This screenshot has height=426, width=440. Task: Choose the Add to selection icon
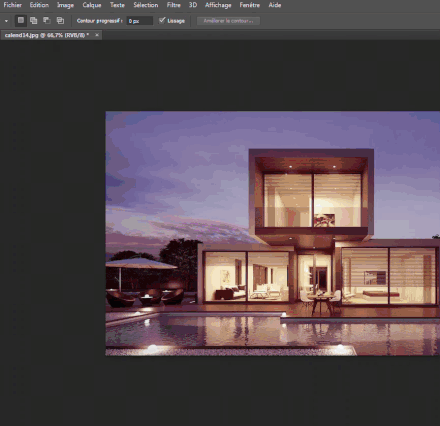(x=34, y=20)
